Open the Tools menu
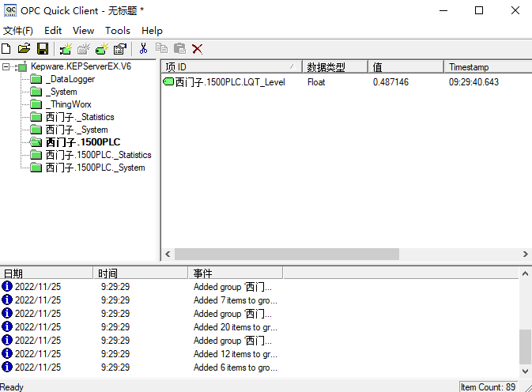This screenshot has width=532, height=392. (x=118, y=31)
